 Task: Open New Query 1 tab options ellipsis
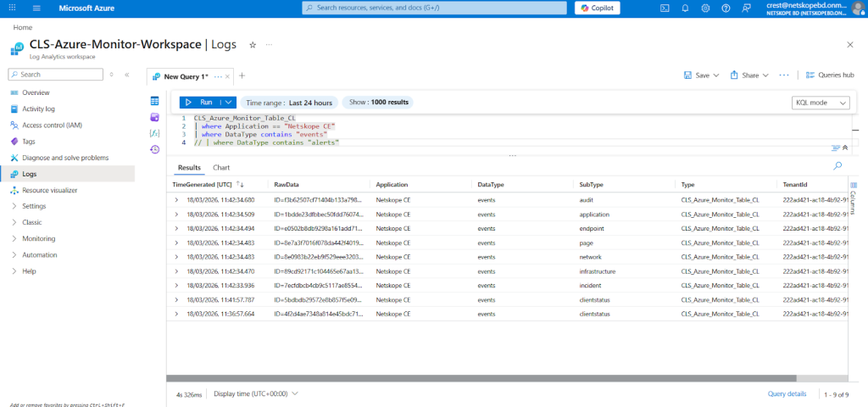pos(218,76)
